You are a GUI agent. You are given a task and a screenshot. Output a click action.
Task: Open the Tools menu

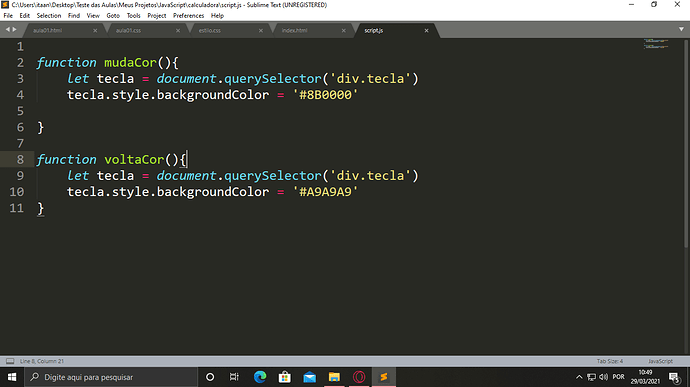pyautogui.click(x=133, y=15)
